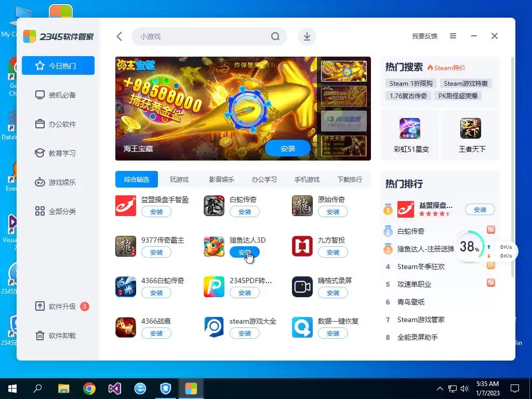Open 教育学习 in the sidebar
Viewport: 532px width, 399px height.
tap(58, 153)
